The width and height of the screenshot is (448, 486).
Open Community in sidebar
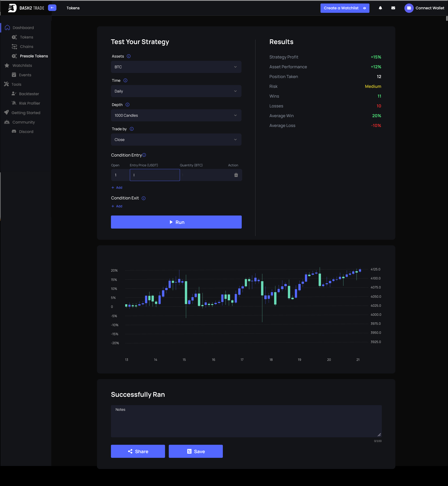(24, 122)
